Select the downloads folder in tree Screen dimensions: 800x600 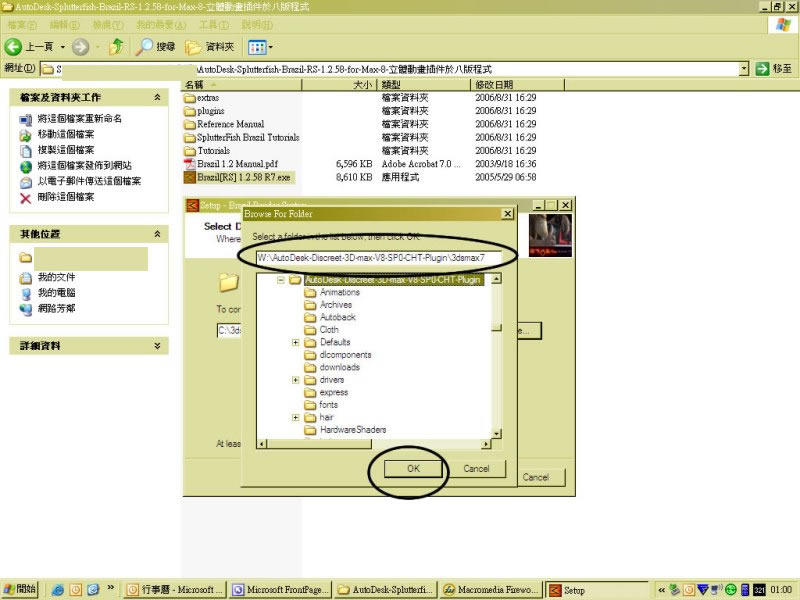pos(332,367)
